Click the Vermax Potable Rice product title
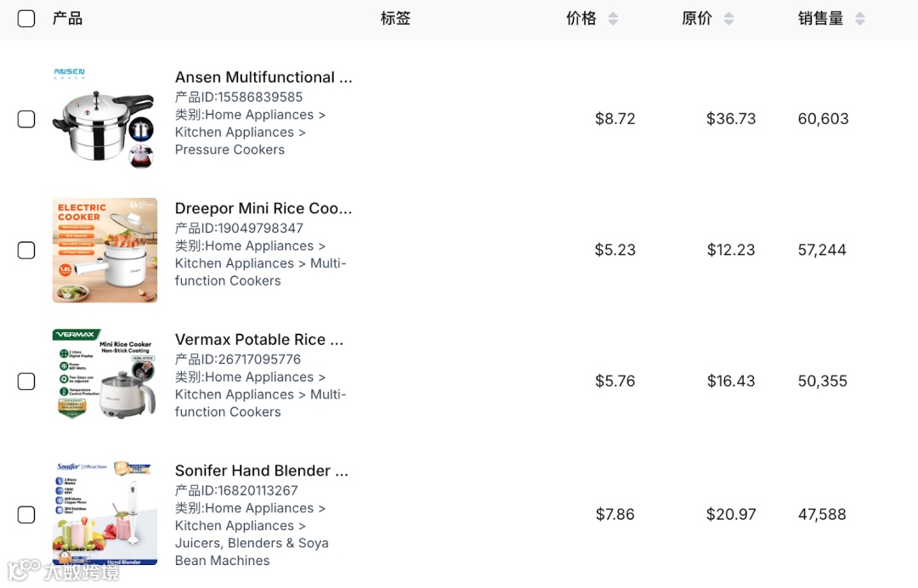 pyautogui.click(x=259, y=339)
